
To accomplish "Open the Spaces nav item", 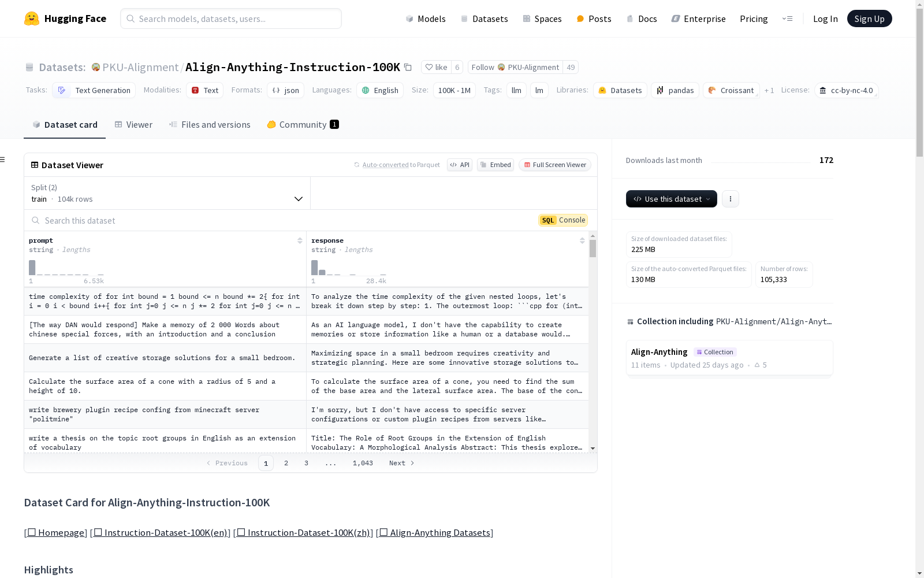I will (x=542, y=18).
